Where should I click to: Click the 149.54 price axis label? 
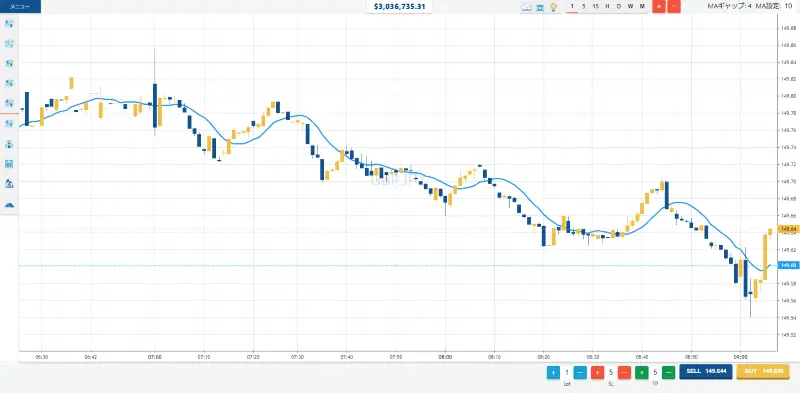(x=789, y=317)
